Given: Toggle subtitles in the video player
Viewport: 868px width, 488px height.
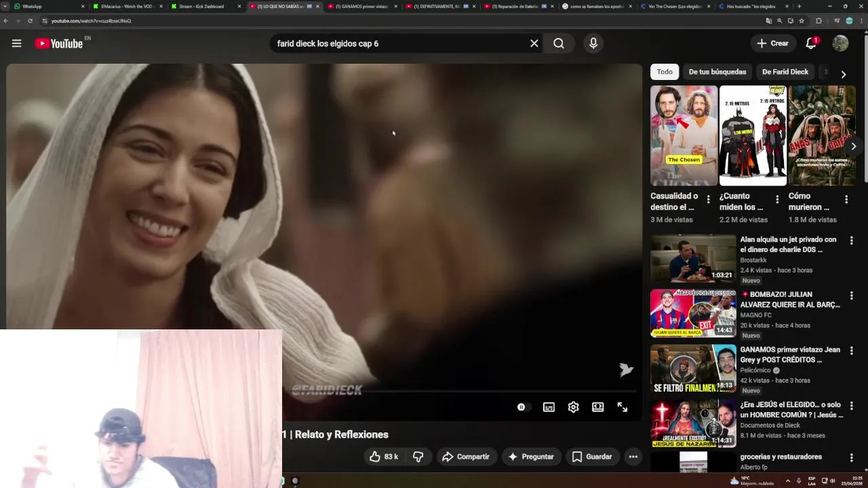Looking at the screenshot, I should coord(549,407).
